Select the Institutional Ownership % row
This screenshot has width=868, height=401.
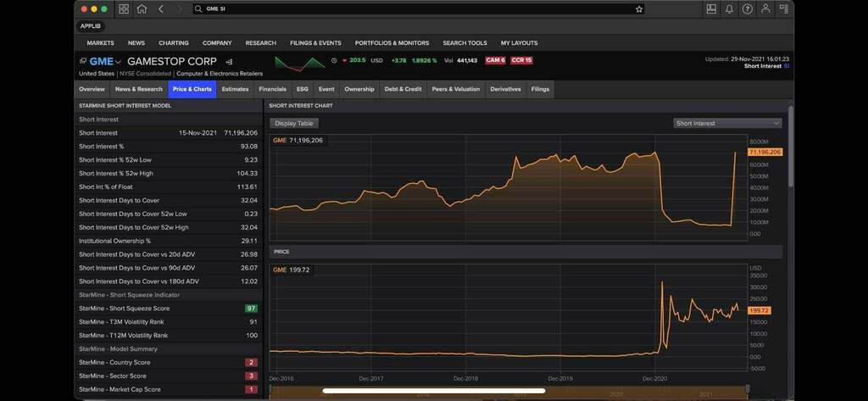pyautogui.click(x=169, y=241)
